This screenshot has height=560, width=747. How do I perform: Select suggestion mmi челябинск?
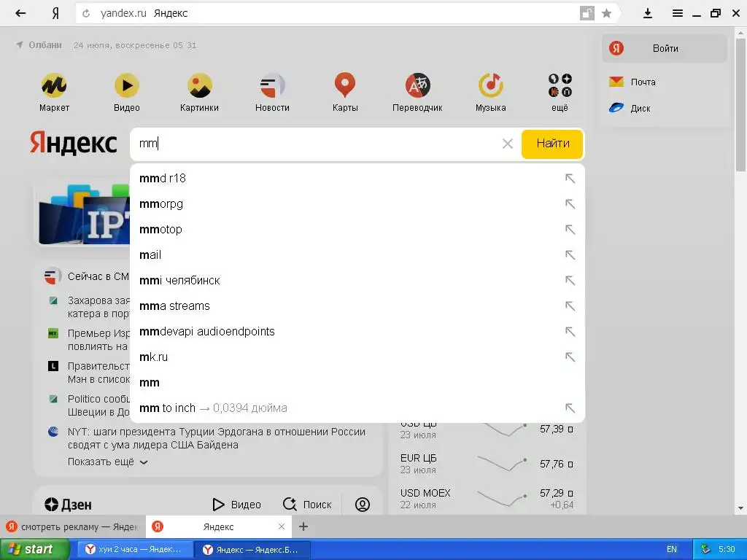click(357, 281)
